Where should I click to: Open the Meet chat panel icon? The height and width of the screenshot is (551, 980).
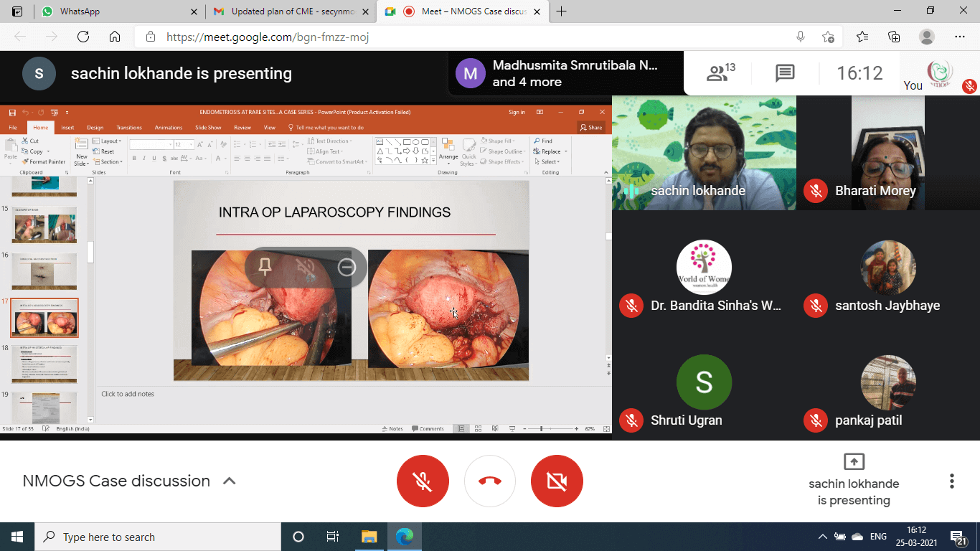[x=785, y=73]
